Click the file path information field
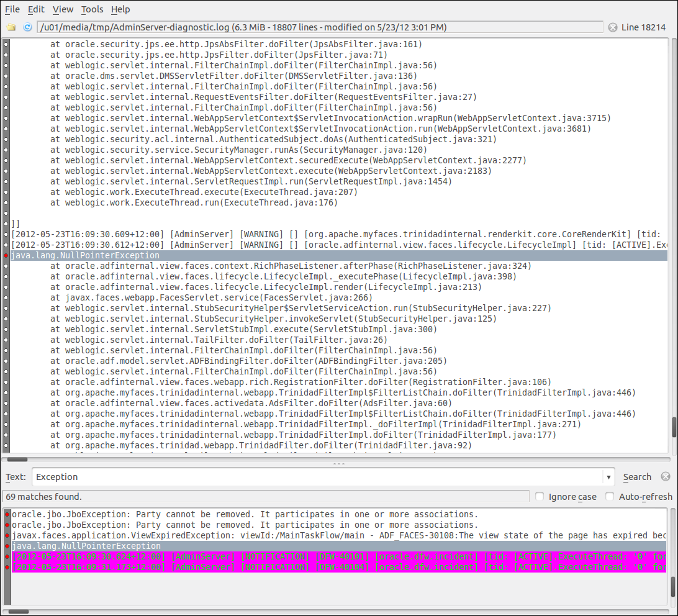 [320, 27]
